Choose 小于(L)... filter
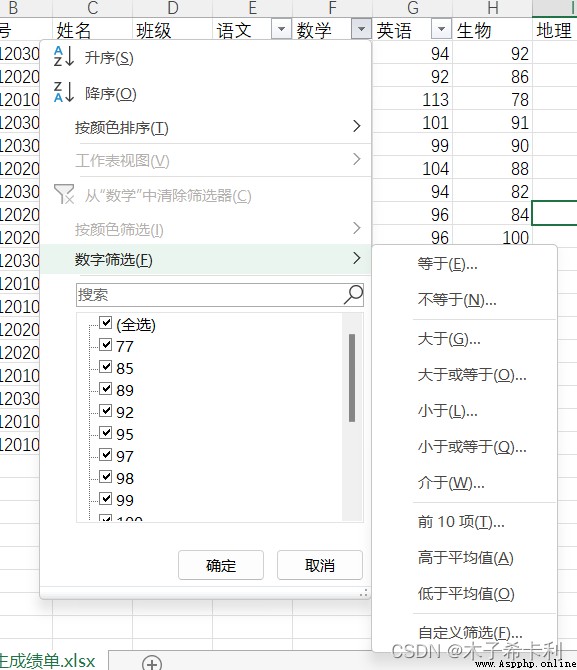Viewport: 577px width, 670px height. point(447,411)
